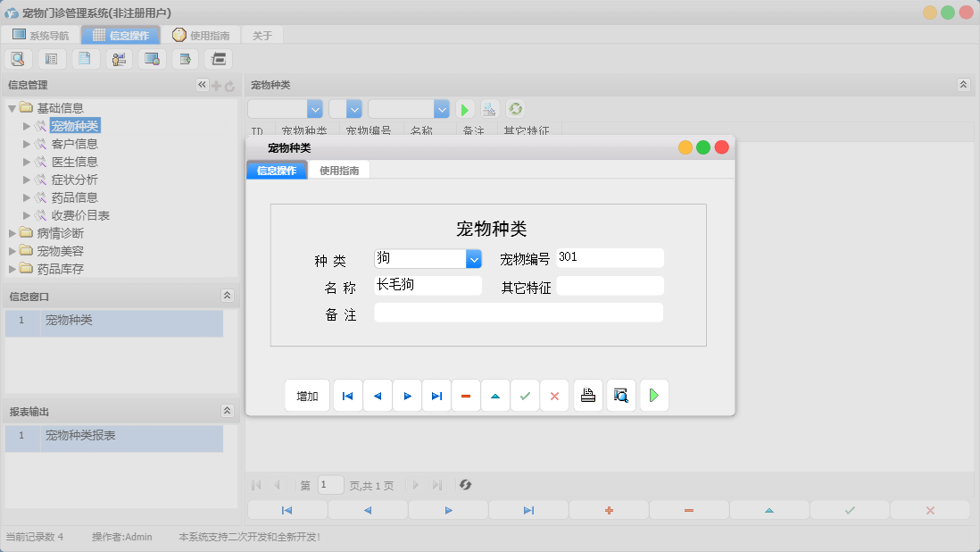Viewport: 980px width, 552px height.
Task: Open the 种类 dropdown in the dialog
Action: tap(474, 258)
